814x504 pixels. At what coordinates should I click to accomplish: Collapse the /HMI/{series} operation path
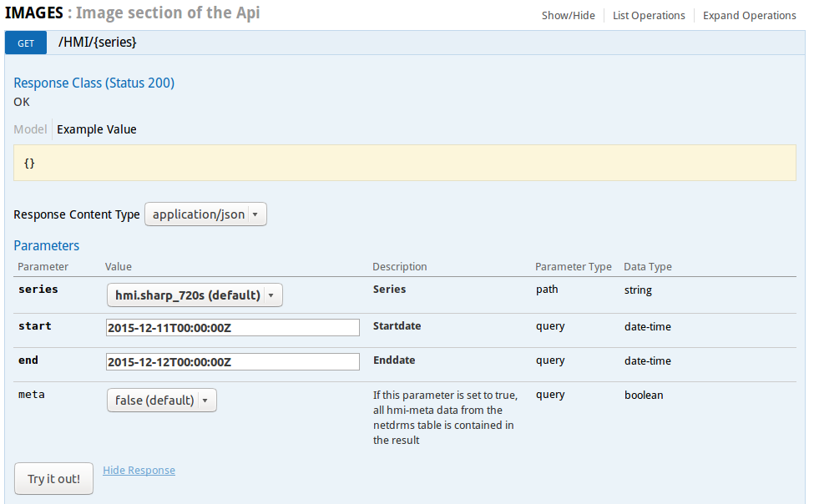point(97,43)
